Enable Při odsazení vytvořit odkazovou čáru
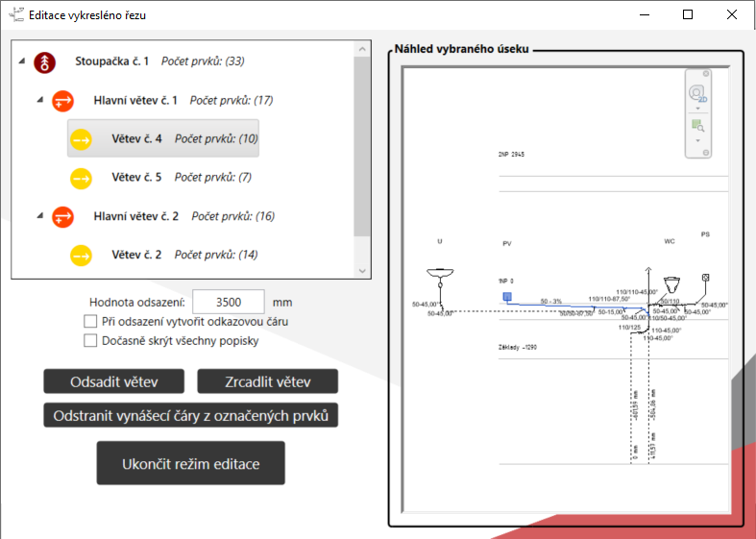This screenshot has width=756, height=539. tap(90, 321)
